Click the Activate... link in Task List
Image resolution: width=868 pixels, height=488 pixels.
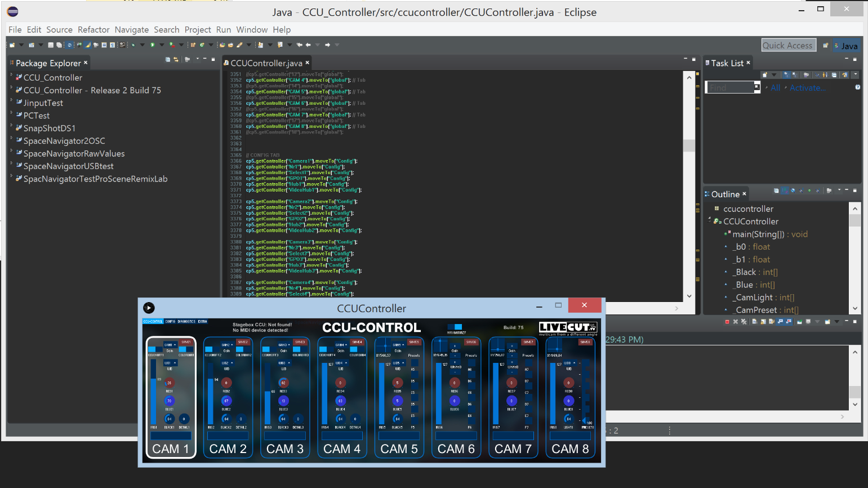tap(808, 87)
